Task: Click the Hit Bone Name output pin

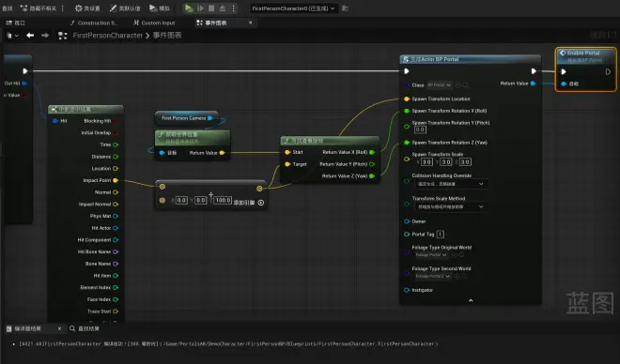Action: [x=116, y=251]
